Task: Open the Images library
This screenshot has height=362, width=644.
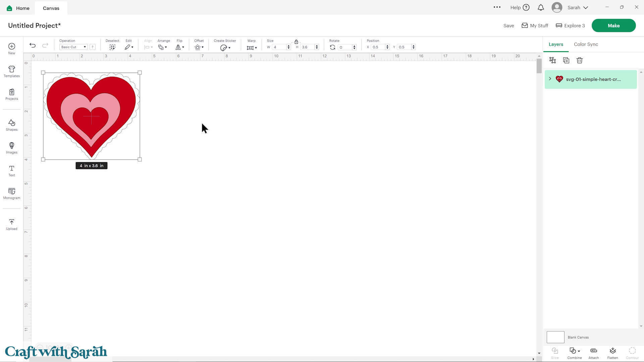Action: pos(11,147)
